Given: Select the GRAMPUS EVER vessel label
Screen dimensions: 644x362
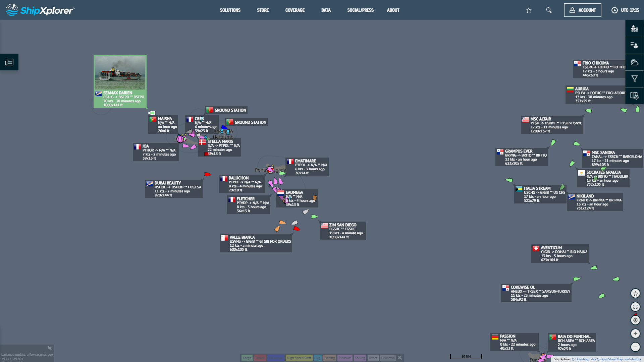Looking at the screenshot, I should click(522, 157).
